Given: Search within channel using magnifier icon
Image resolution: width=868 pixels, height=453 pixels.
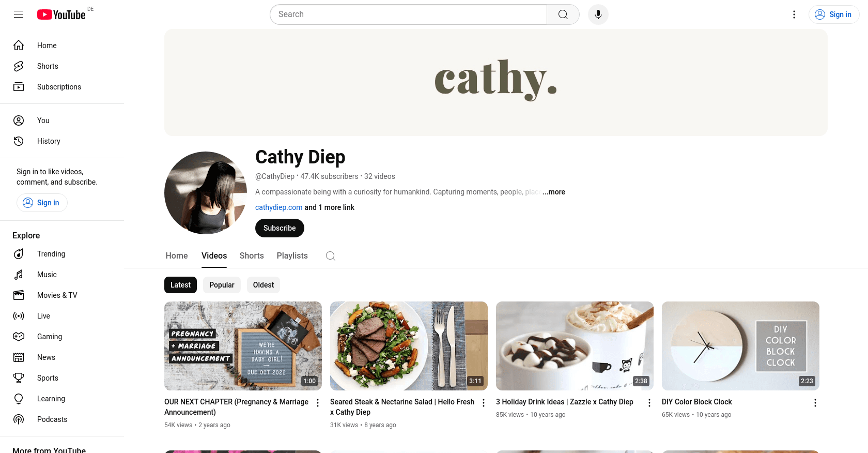Looking at the screenshot, I should 331,256.
